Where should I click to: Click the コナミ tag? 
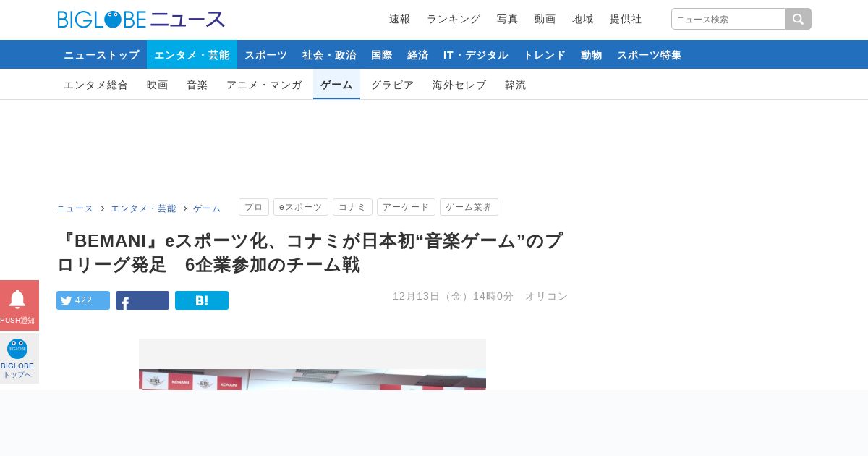click(352, 207)
